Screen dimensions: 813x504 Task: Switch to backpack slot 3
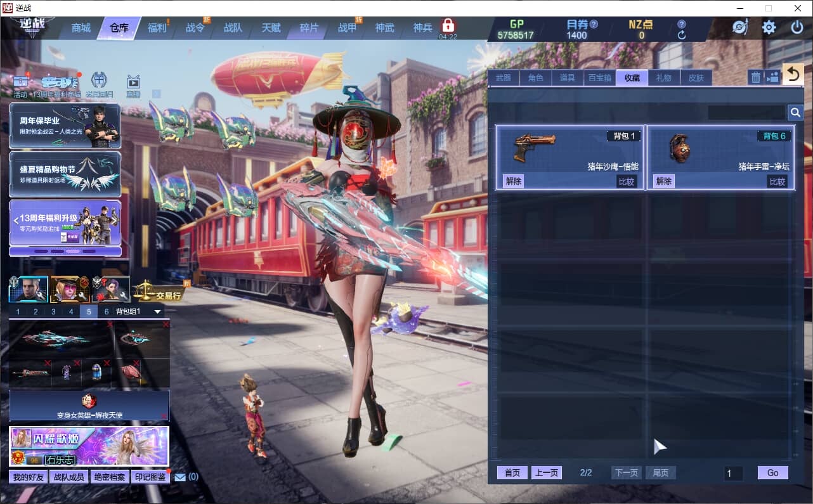53,311
